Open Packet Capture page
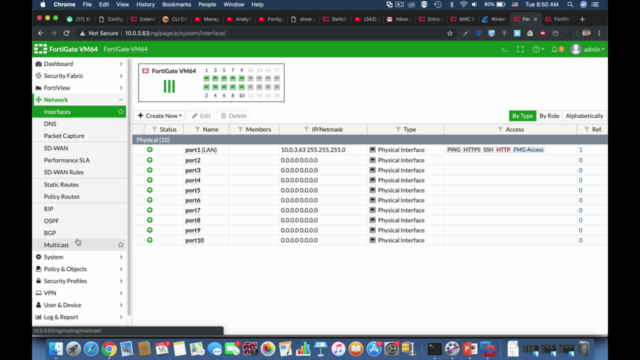Screen dimensions: 640x360 coord(79,136)
